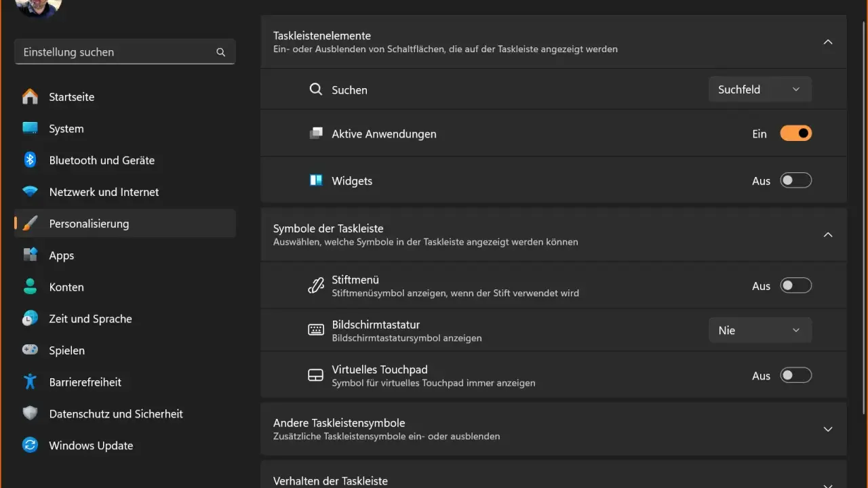Open Startseite in the sidebar

tap(125, 97)
